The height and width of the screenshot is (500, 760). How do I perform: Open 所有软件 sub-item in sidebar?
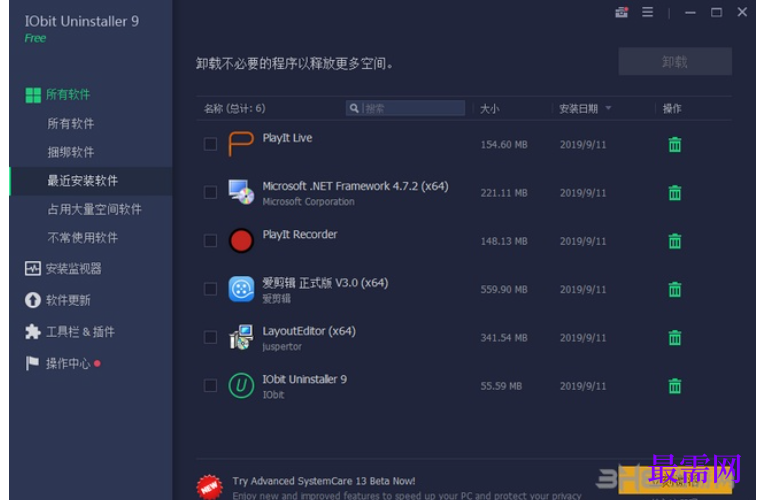pyautogui.click(x=71, y=124)
